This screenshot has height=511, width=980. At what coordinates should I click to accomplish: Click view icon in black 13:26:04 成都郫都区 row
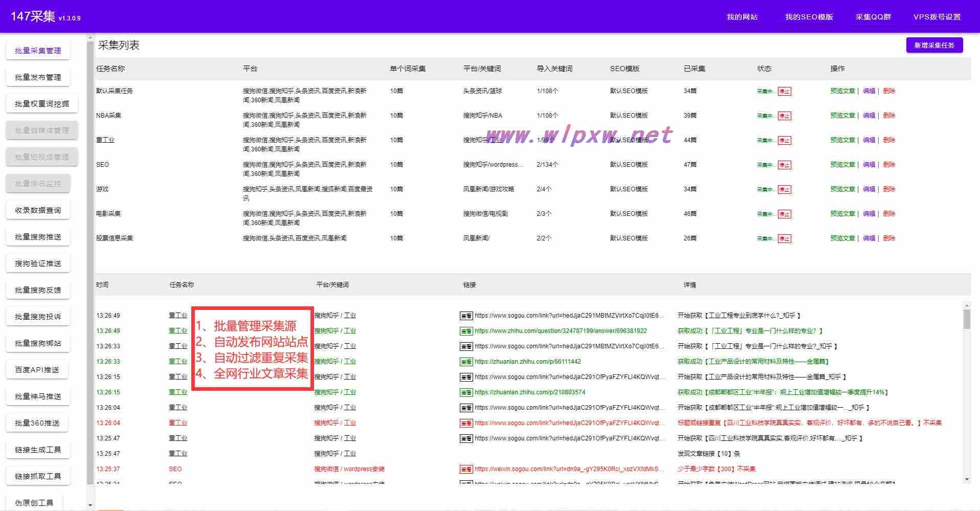pos(466,408)
